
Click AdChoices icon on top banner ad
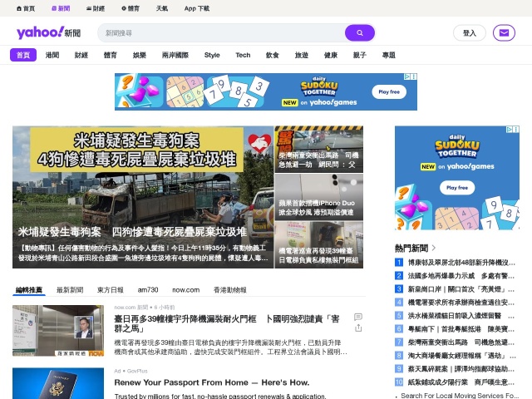406,76
